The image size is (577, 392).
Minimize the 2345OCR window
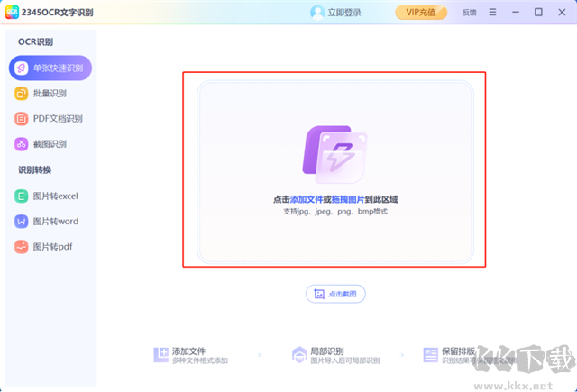[x=516, y=12]
